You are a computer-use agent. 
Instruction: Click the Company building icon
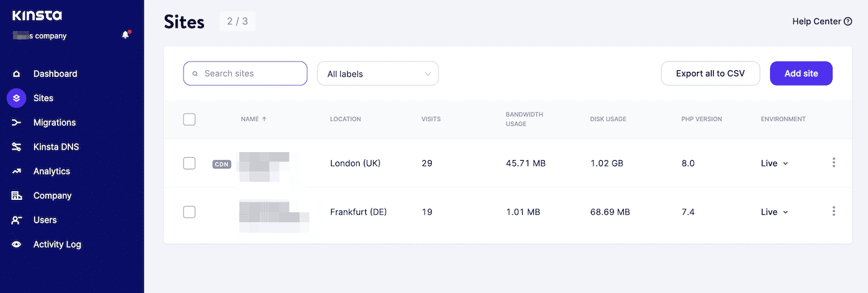pos(17,196)
